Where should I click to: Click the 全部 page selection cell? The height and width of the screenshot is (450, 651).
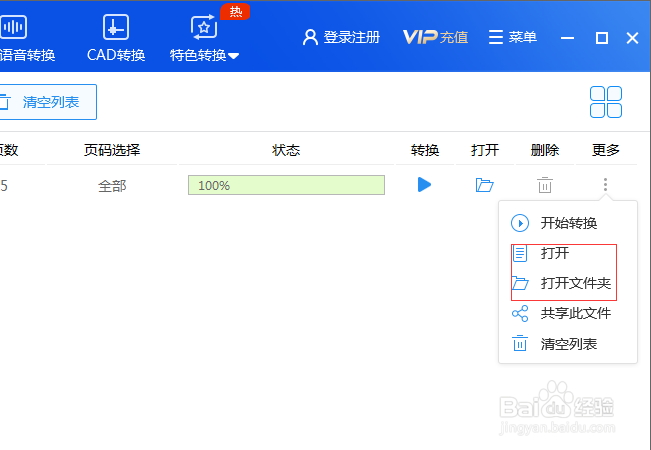pyautogui.click(x=112, y=186)
